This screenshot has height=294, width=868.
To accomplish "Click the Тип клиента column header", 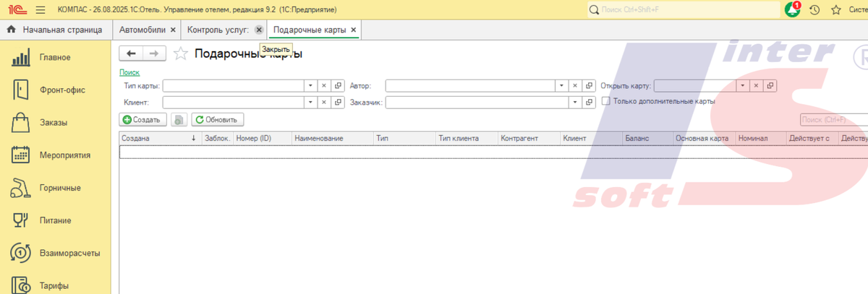I will 467,137.
